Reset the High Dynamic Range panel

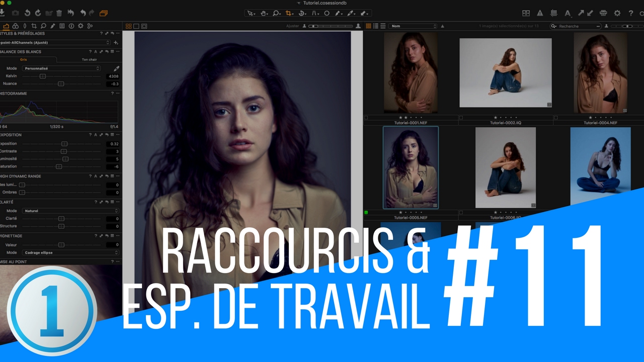pyautogui.click(x=107, y=176)
